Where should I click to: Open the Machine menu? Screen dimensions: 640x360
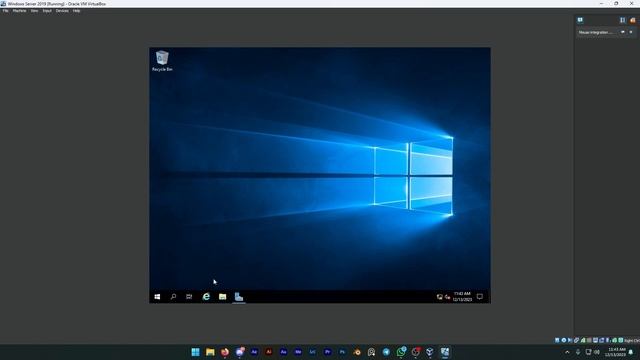click(x=19, y=11)
